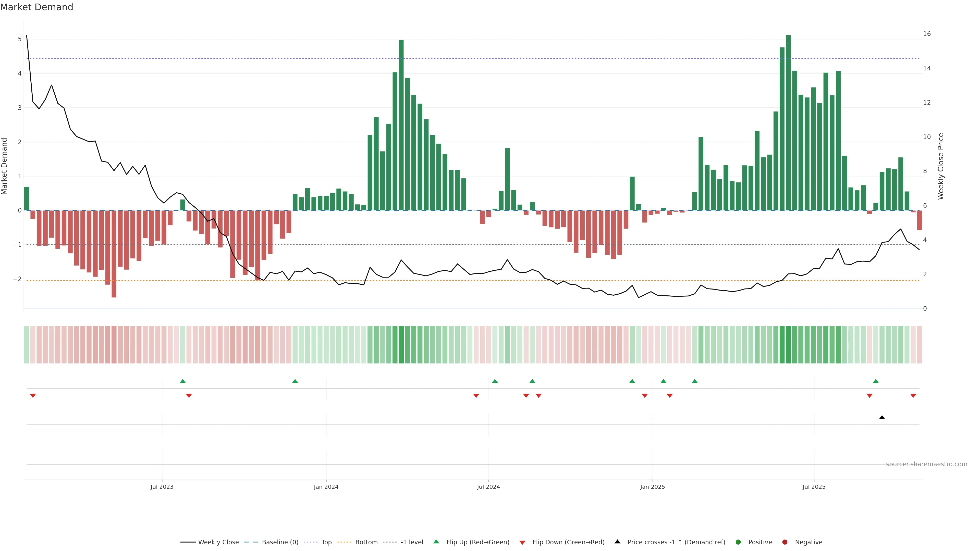Hide the Top dotted line legend

tap(326, 542)
